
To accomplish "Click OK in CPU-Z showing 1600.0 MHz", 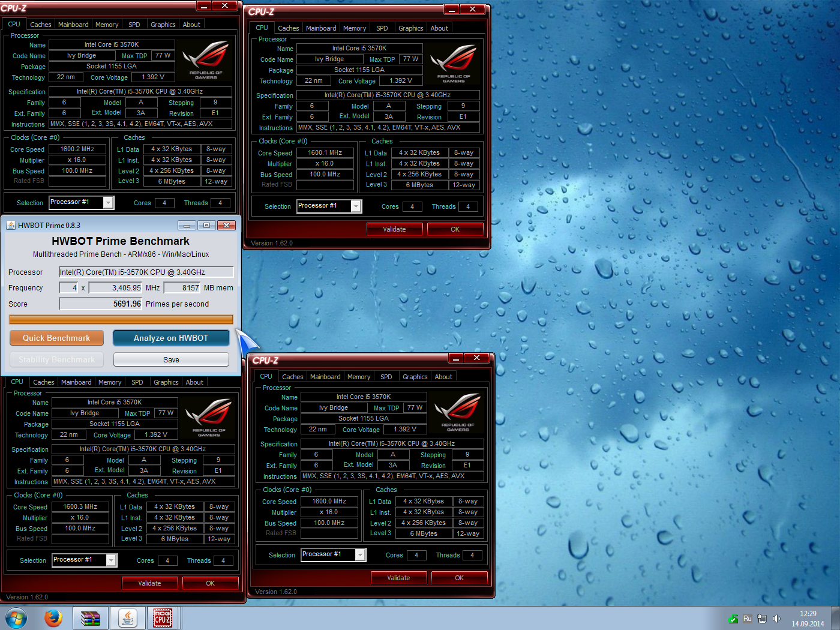I will coord(459,578).
